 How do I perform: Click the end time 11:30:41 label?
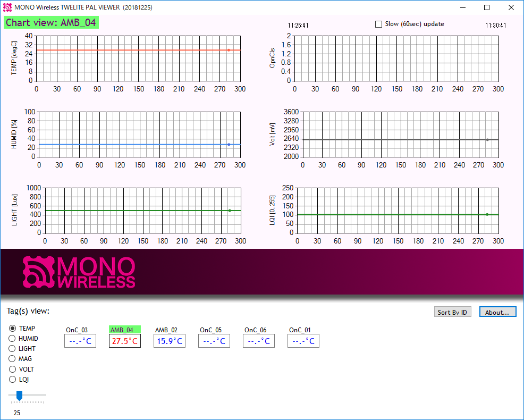pos(496,26)
